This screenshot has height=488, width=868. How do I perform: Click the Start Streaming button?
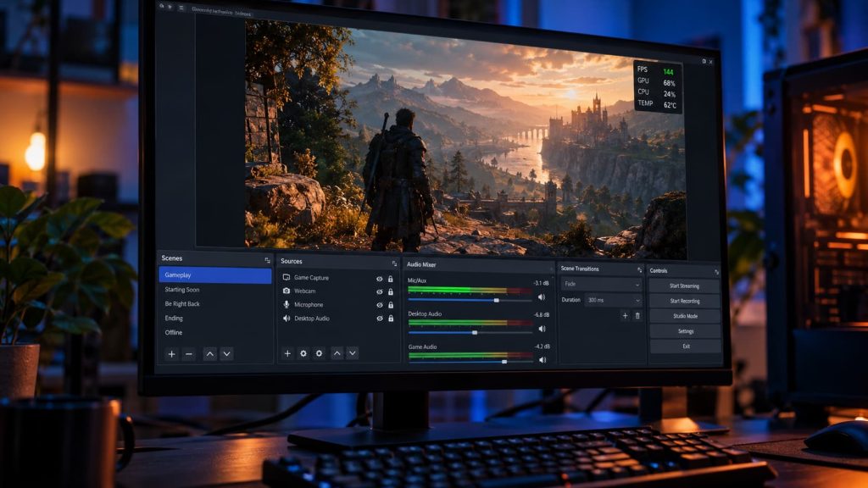pos(684,286)
